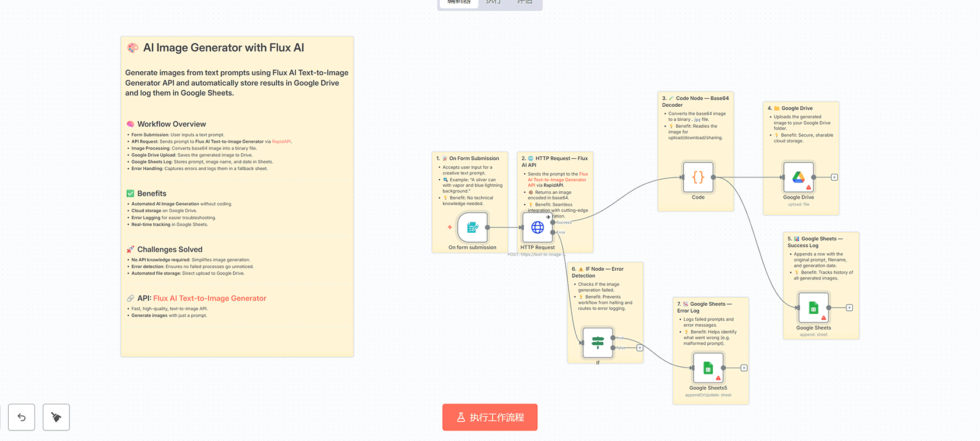
Task: Click plus connector after Google Sheets5
Action: 744,368
